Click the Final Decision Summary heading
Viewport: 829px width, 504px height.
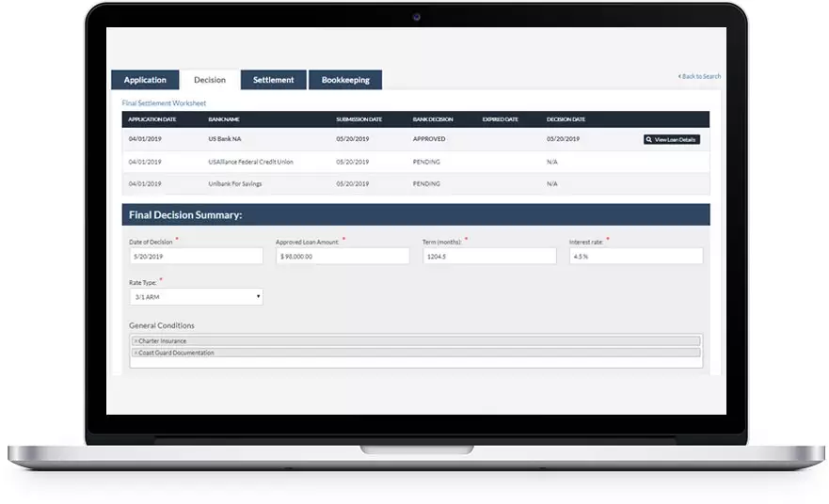[x=185, y=215]
